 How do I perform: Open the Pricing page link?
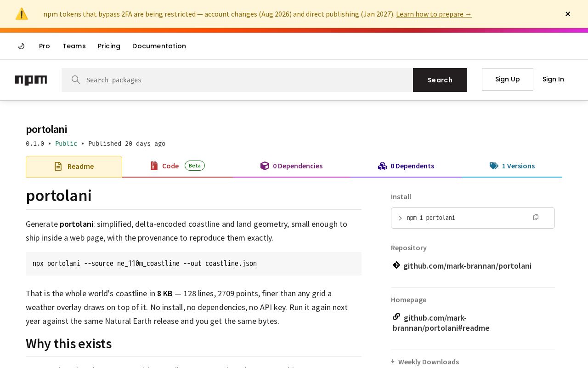pyautogui.click(x=109, y=46)
